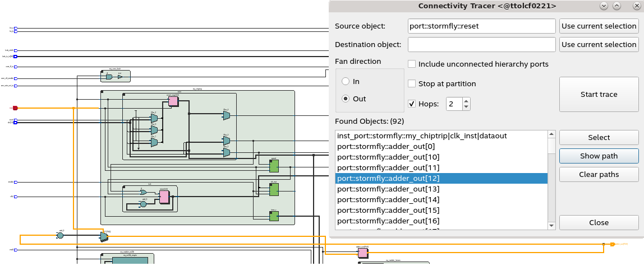Click the Clear paths button
The image size is (644, 266).
(x=599, y=175)
